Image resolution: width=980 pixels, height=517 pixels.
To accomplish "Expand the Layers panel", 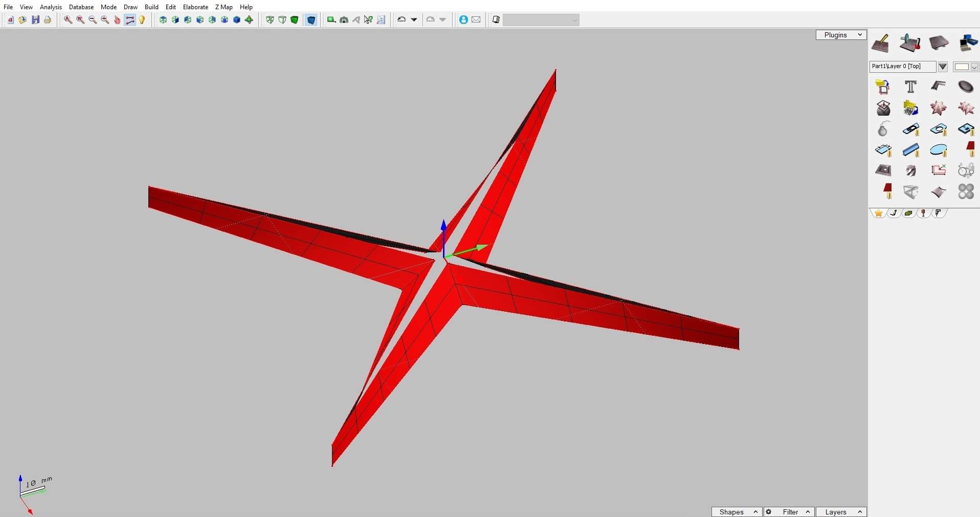I will point(841,512).
